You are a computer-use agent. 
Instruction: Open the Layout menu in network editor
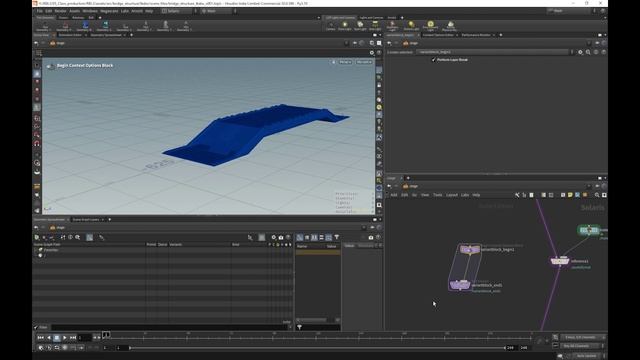pyautogui.click(x=451, y=195)
